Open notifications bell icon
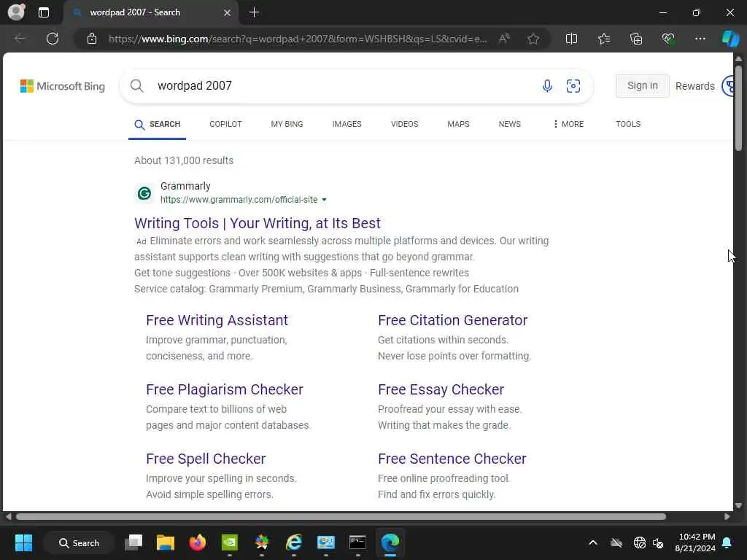The width and height of the screenshot is (747, 560). [x=727, y=542]
